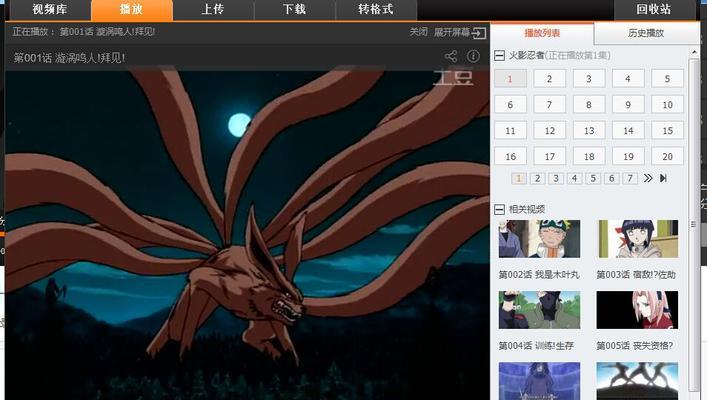Collapse the 相关视频 section
Viewport: 707px width, 400px height.
(x=499, y=209)
